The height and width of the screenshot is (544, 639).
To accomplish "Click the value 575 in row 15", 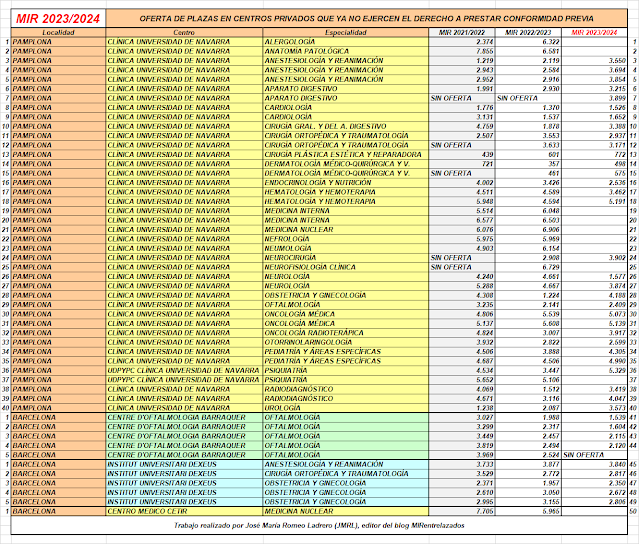I will [620, 173].
